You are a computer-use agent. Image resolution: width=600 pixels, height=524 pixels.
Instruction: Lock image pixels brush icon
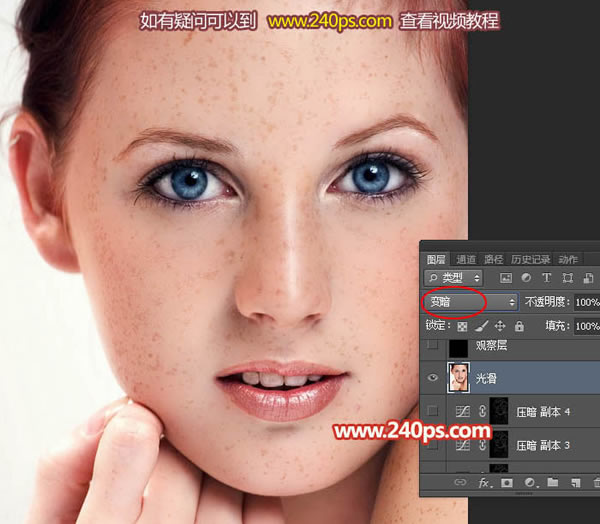point(481,326)
